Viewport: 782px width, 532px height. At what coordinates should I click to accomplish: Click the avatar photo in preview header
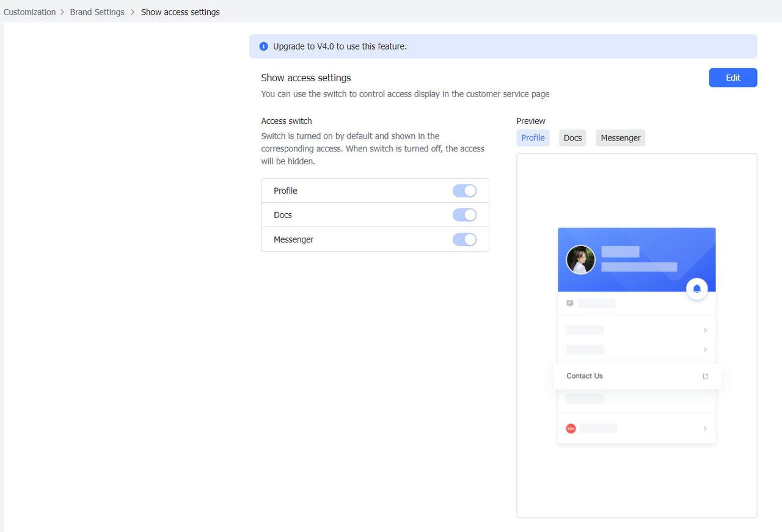coord(581,260)
